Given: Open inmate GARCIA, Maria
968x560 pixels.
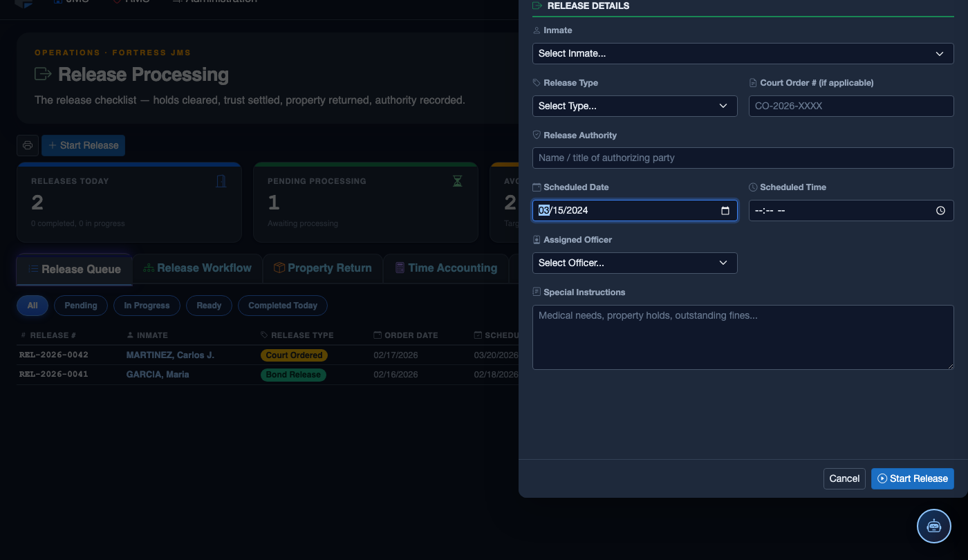Looking at the screenshot, I should (x=158, y=375).
